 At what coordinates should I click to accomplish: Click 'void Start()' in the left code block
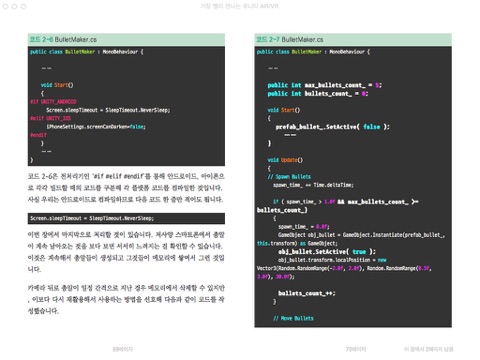[57, 85]
